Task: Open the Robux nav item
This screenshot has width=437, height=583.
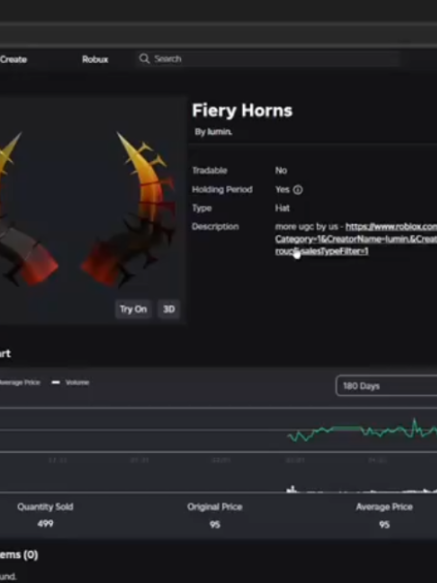Action: (95, 59)
